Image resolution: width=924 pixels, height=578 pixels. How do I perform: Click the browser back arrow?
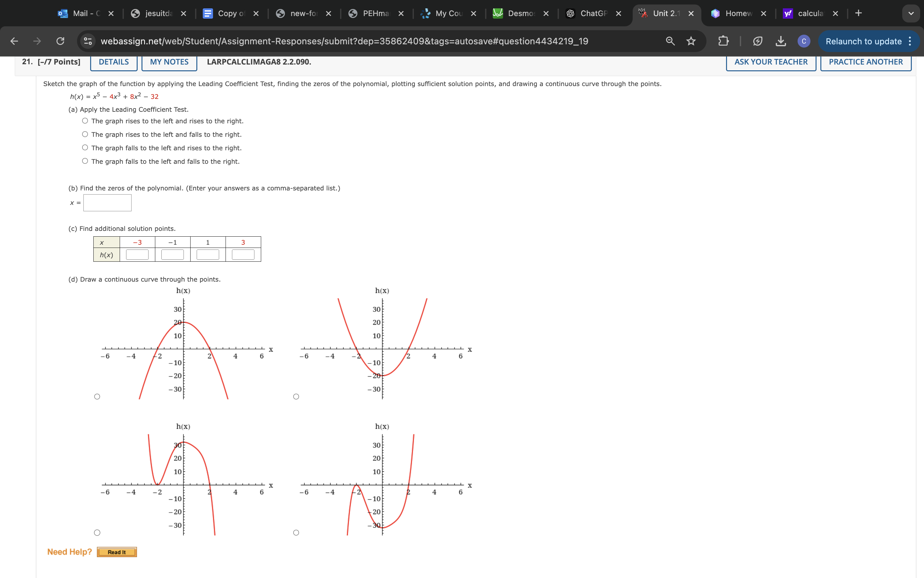(x=14, y=41)
